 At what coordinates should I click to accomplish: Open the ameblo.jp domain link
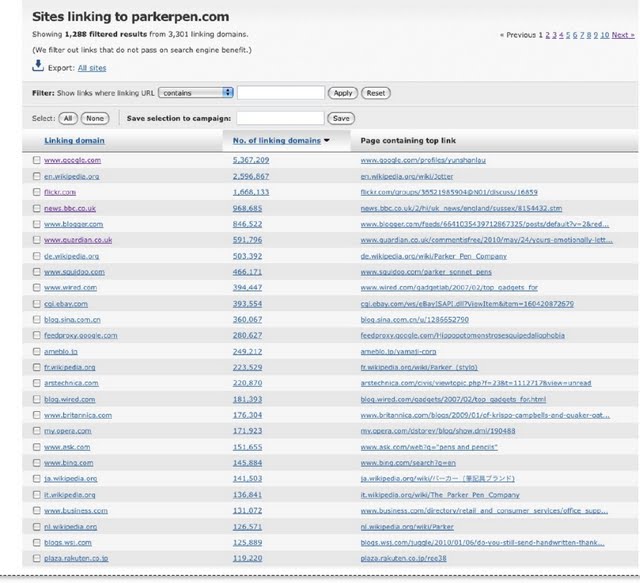coord(61,352)
